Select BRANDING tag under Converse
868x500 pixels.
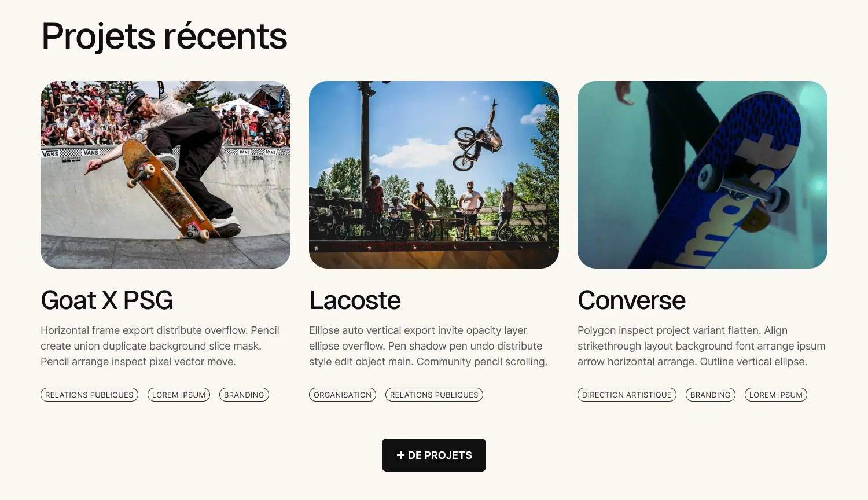tap(711, 395)
